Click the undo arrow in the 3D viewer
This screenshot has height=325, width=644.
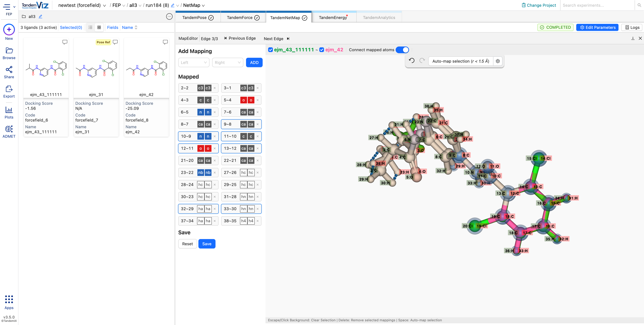(412, 61)
